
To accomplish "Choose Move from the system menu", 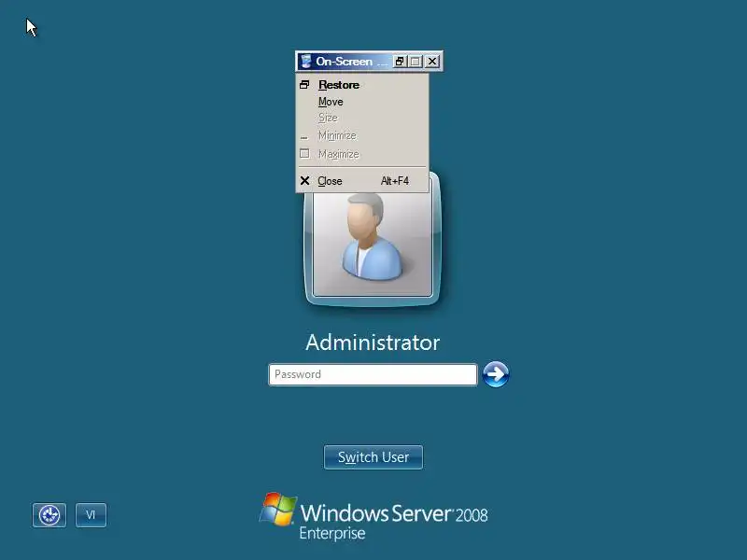I will (x=362, y=102).
